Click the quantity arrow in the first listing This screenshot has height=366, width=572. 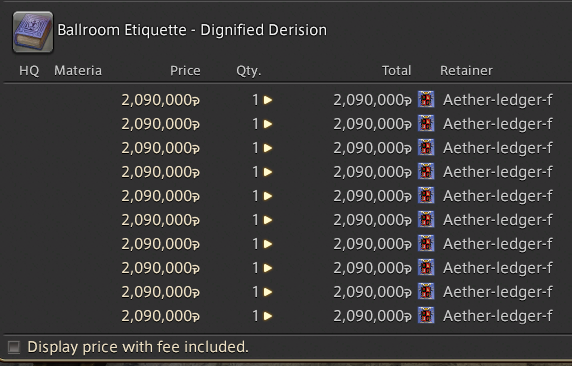268,100
